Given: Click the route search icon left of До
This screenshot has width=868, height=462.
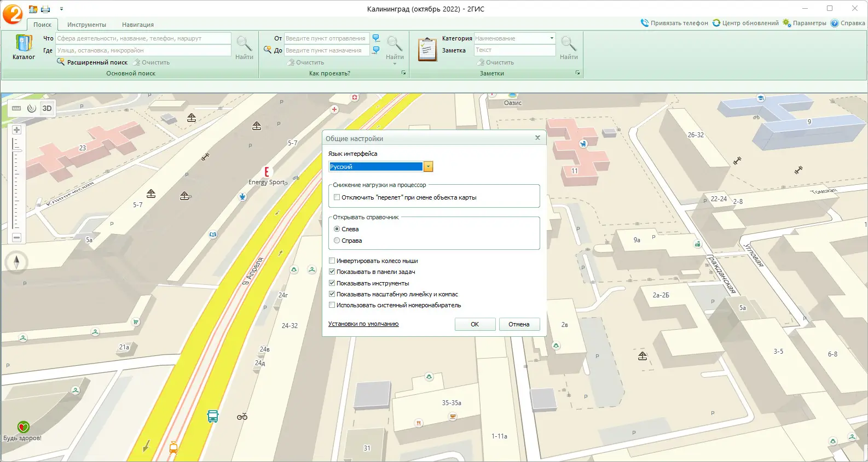Looking at the screenshot, I should click(x=267, y=50).
